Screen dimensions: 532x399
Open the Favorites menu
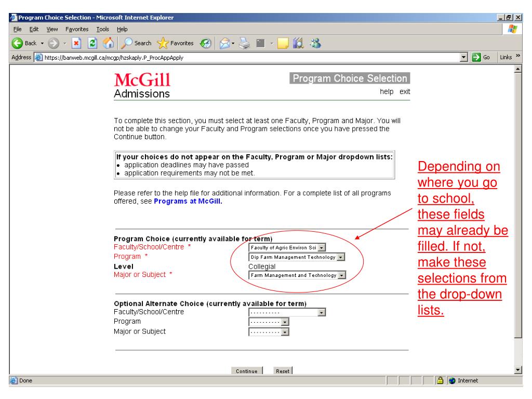[x=77, y=29]
